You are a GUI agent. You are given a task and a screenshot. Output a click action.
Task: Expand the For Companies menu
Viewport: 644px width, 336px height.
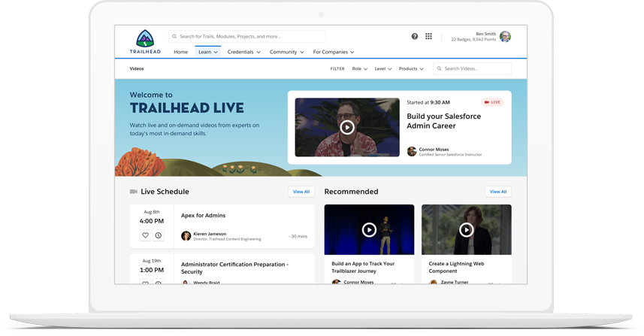coord(334,52)
